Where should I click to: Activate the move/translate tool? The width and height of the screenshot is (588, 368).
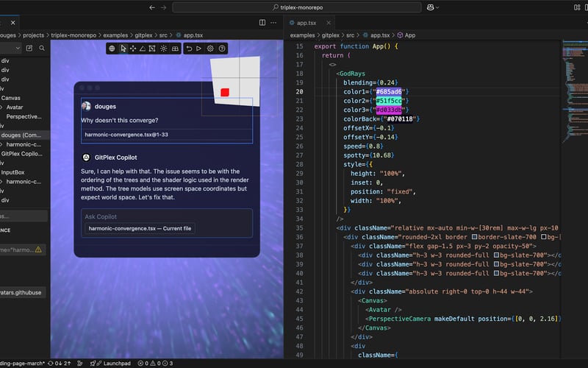tap(133, 49)
